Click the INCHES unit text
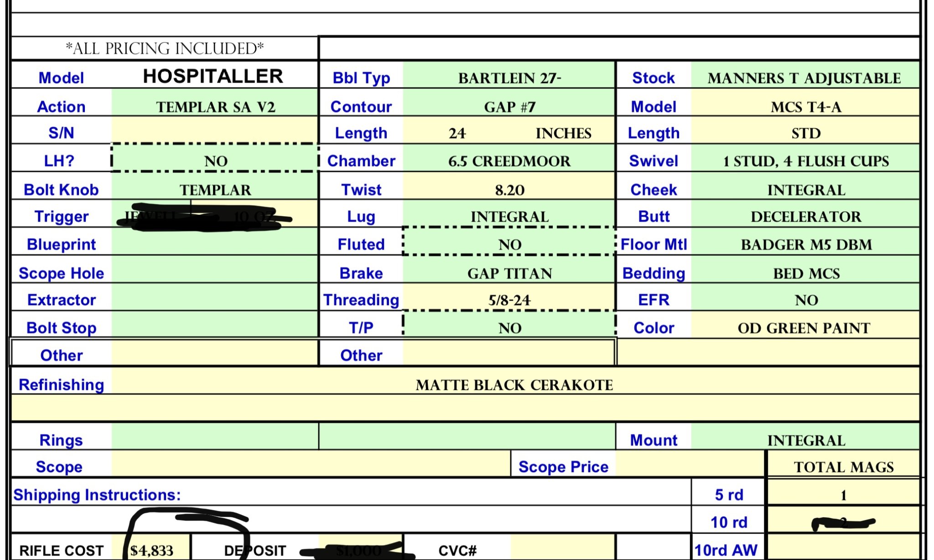 click(x=563, y=133)
